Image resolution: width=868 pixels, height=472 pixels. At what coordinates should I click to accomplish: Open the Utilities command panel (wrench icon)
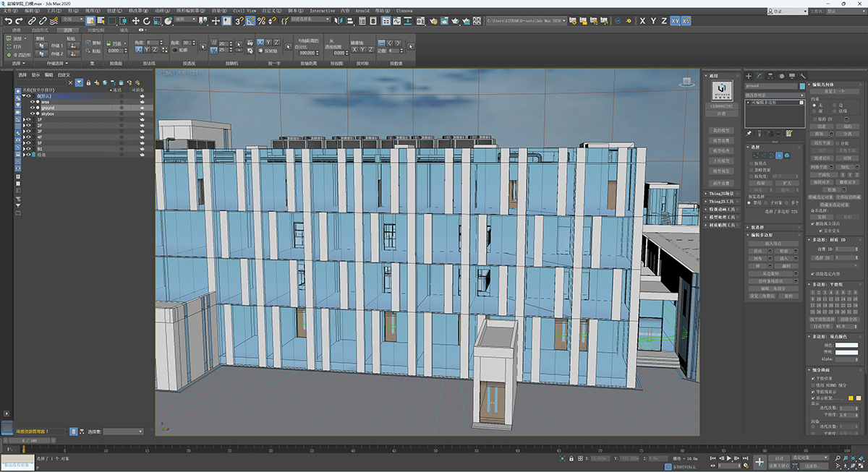click(803, 77)
